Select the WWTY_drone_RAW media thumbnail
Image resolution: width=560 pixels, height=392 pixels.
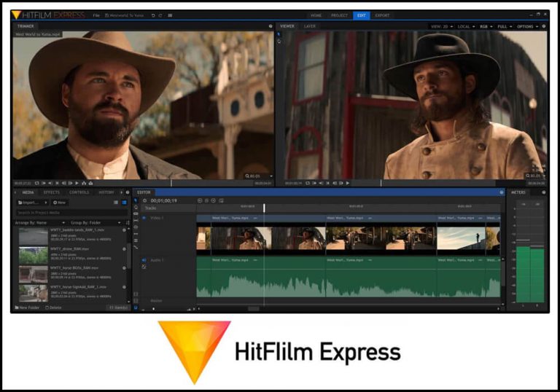click(x=34, y=256)
